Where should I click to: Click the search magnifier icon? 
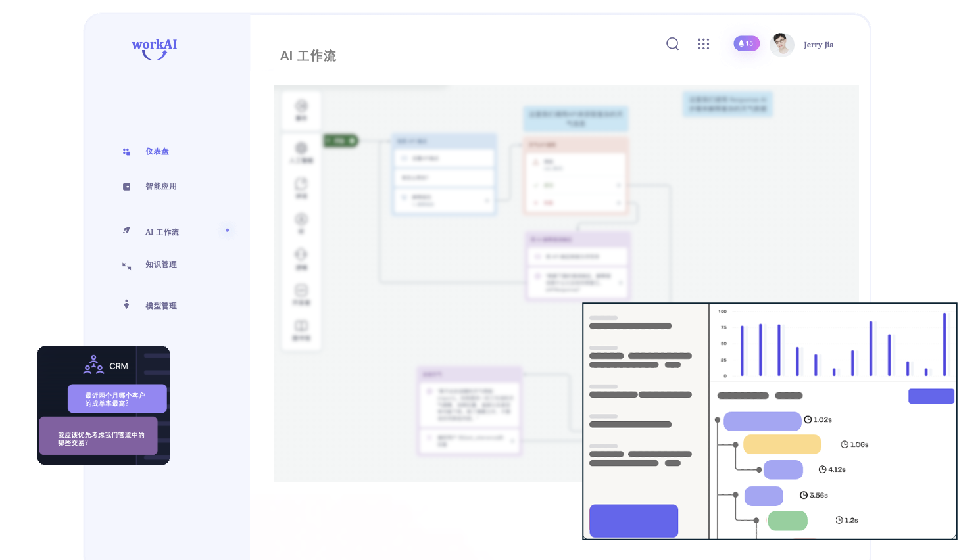pos(672,44)
